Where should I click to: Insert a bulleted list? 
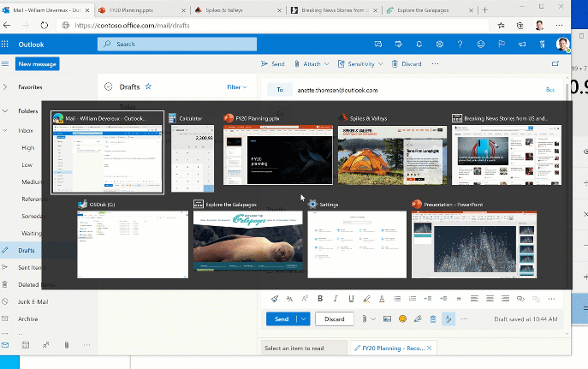click(x=397, y=299)
